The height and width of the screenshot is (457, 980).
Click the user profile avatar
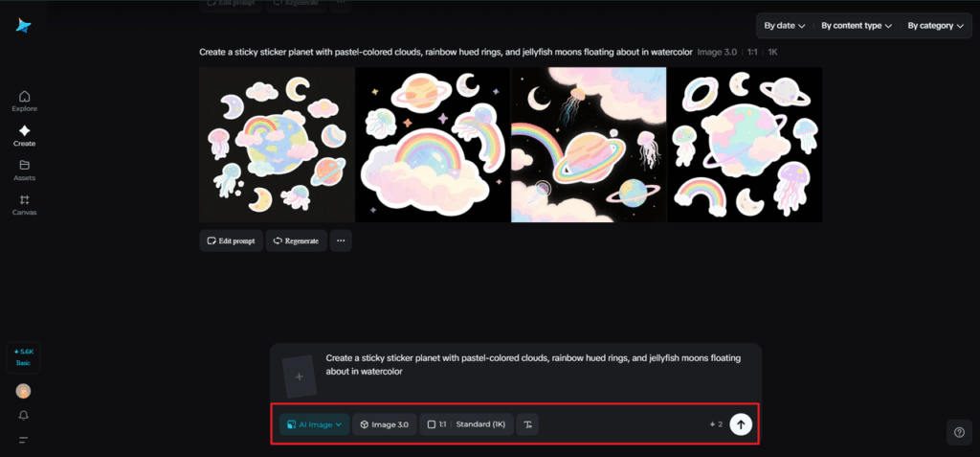24,391
